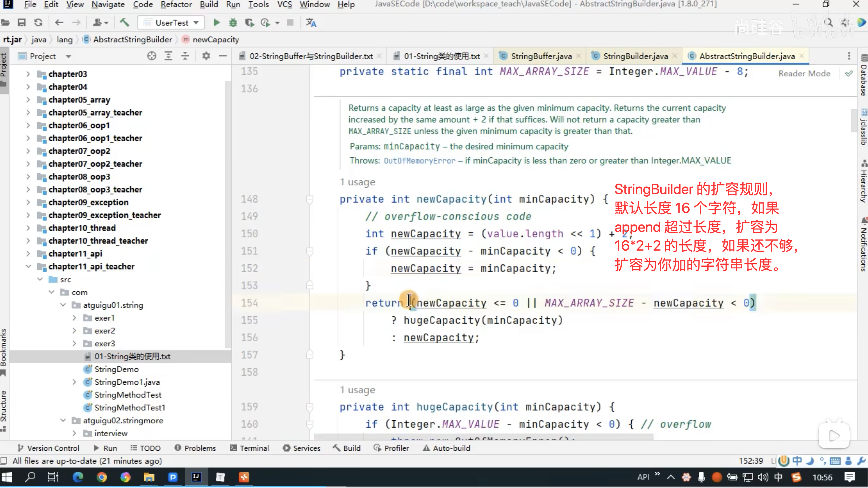Open the Refactor menu
The height and width of the screenshot is (488, 868).
[x=176, y=4]
